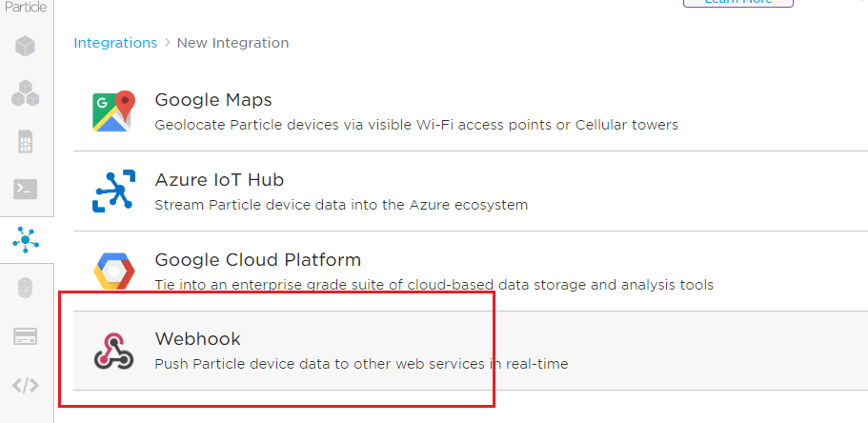Click the Azure IoT Hub logo
The image size is (868, 423).
point(113,191)
